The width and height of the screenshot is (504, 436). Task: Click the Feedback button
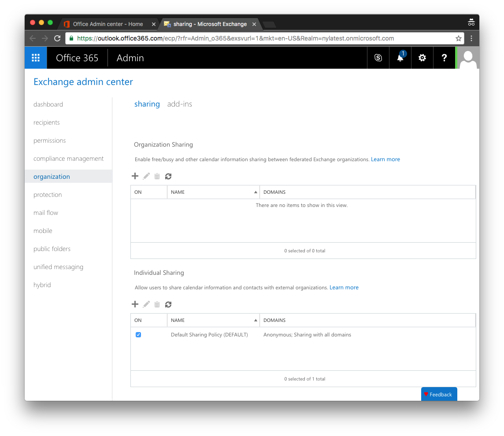pos(439,394)
